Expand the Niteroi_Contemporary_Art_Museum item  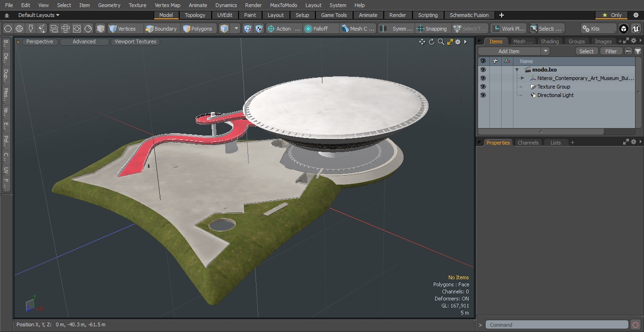click(x=522, y=78)
